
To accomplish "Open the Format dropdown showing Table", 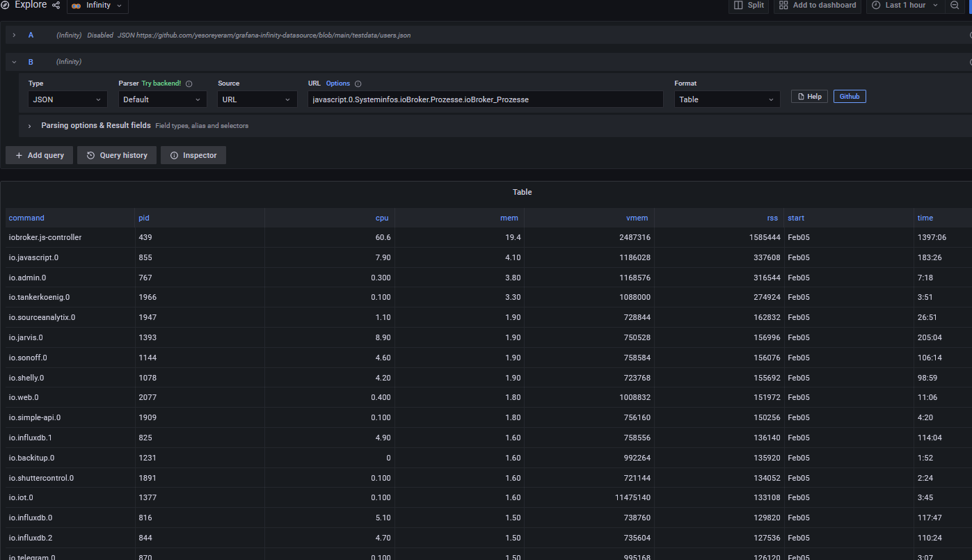I will click(x=727, y=99).
